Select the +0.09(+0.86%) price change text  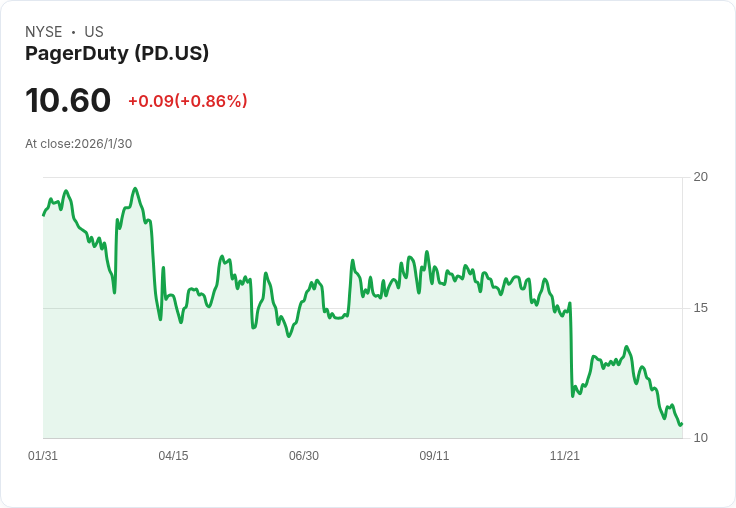click(187, 101)
